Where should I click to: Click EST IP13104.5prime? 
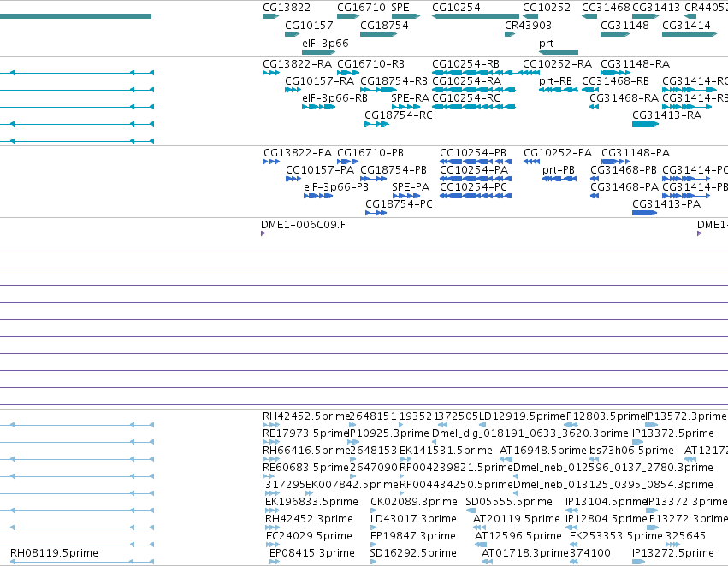(571, 510)
